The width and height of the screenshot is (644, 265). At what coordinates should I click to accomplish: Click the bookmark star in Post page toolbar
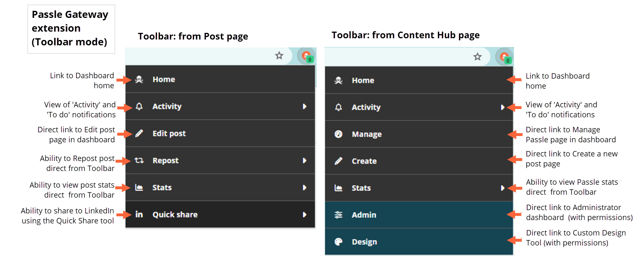(279, 56)
